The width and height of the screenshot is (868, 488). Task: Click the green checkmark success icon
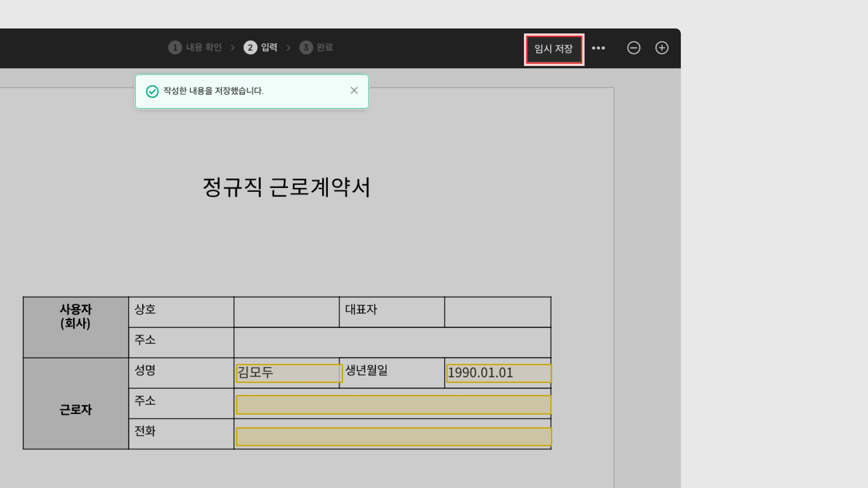[x=152, y=91]
